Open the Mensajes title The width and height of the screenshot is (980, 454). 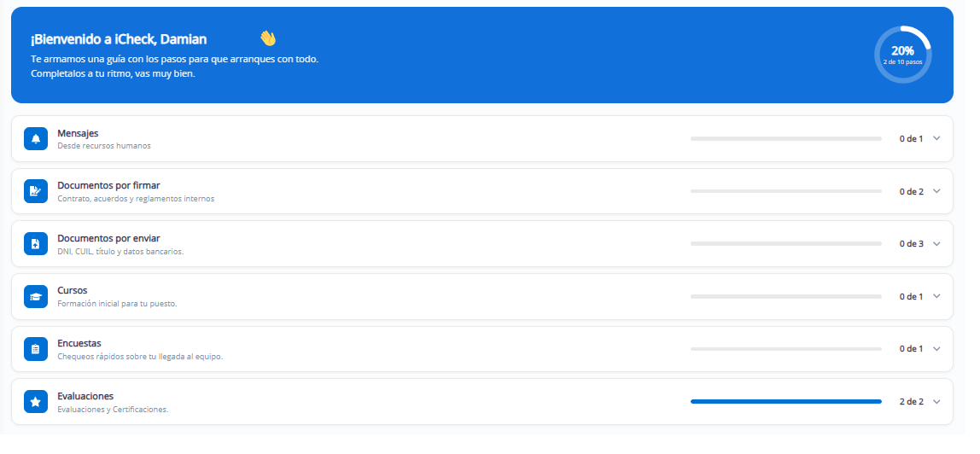(78, 133)
